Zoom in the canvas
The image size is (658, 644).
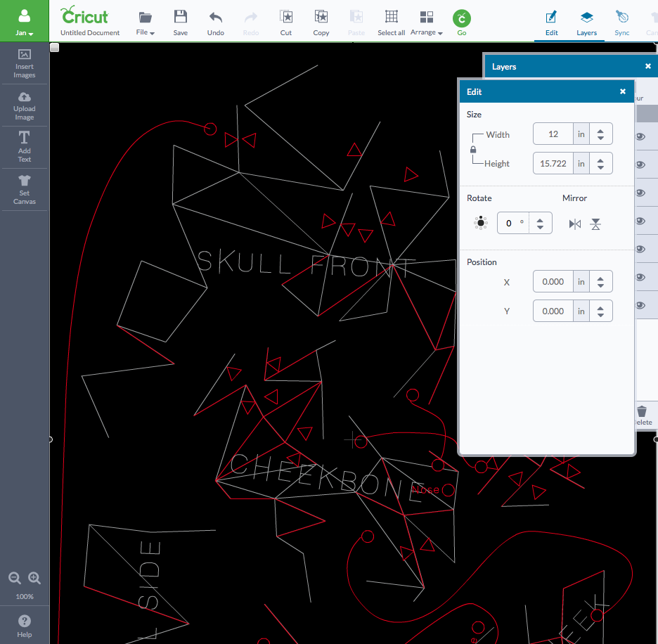coord(34,578)
